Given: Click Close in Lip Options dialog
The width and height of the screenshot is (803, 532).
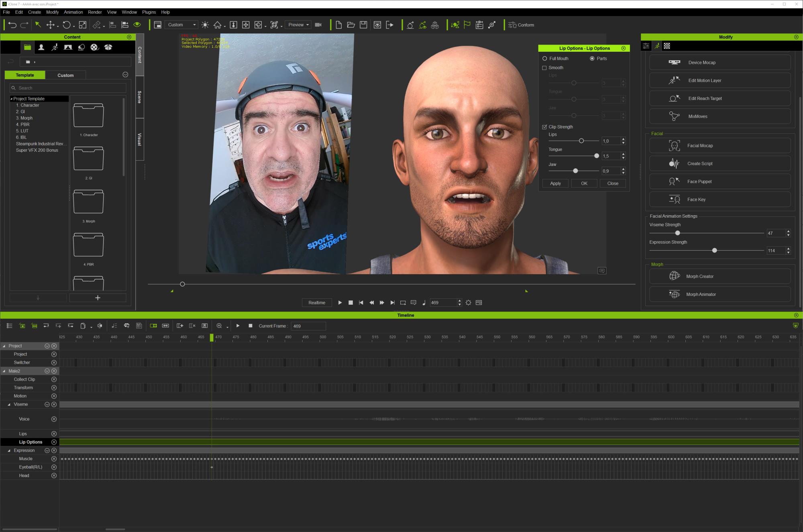Looking at the screenshot, I should pyautogui.click(x=613, y=183).
